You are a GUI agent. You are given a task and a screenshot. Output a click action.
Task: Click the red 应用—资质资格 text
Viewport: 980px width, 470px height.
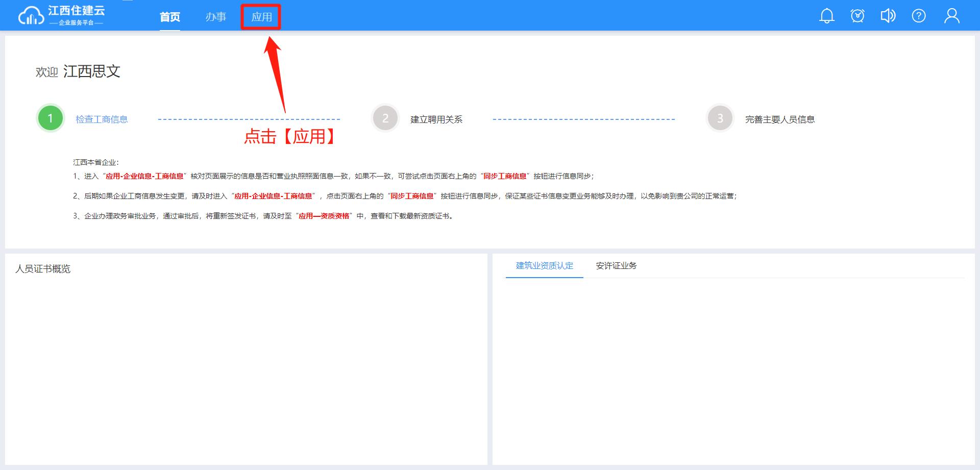coord(324,216)
